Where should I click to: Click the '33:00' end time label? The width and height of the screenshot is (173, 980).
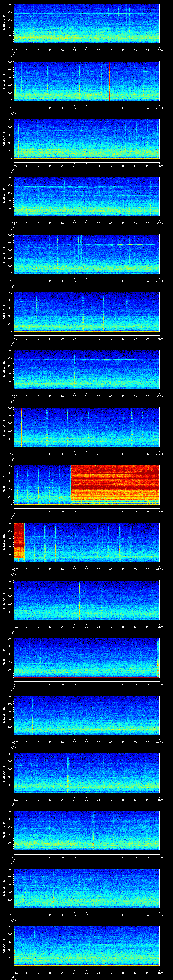point(159,108)
